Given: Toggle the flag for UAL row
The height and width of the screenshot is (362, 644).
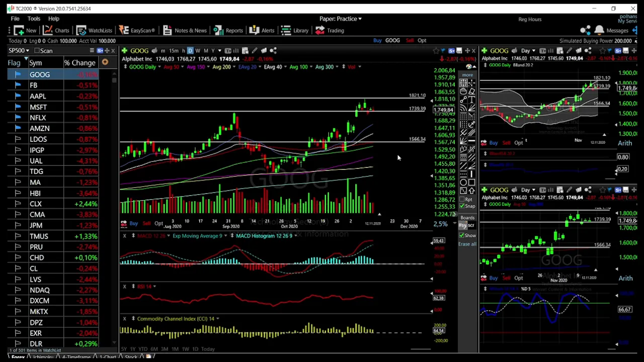Looking at the screenshot, I should pyautogui.click(x=18, y=161).
